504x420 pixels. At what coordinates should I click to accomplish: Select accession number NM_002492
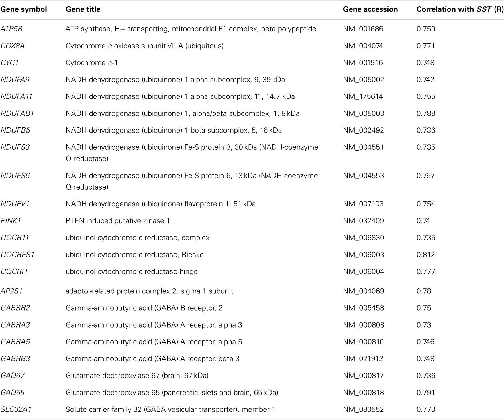(x=363, y=130)
